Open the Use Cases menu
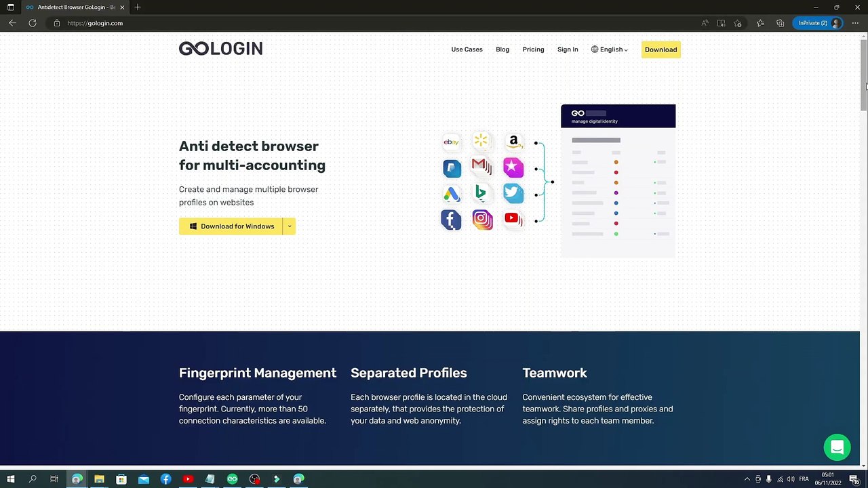The image size is (868, 488). (467, 49)
